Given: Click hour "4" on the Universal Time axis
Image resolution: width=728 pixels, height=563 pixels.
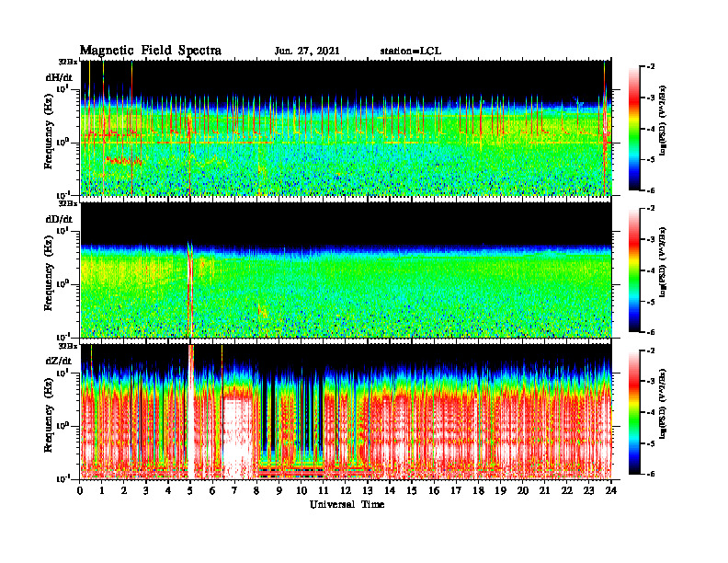Looking at the screenshot, I should click(168, 491).
